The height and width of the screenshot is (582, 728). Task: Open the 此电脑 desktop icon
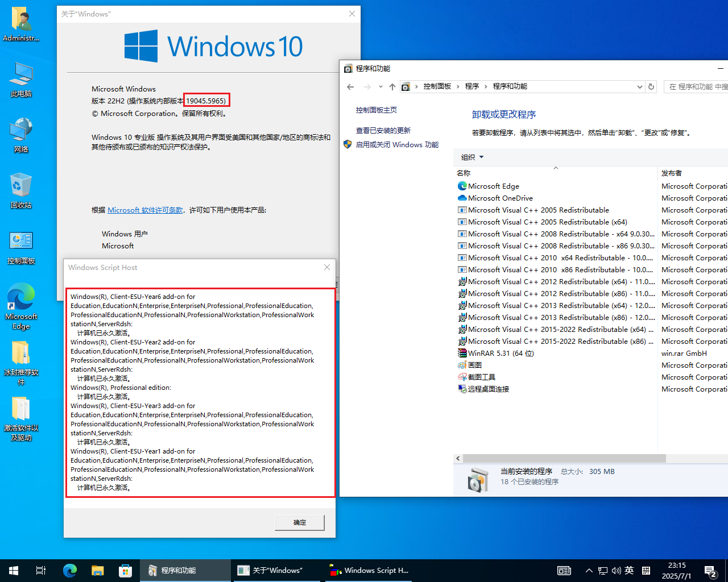pyautogui.click(x=21, y=80)
